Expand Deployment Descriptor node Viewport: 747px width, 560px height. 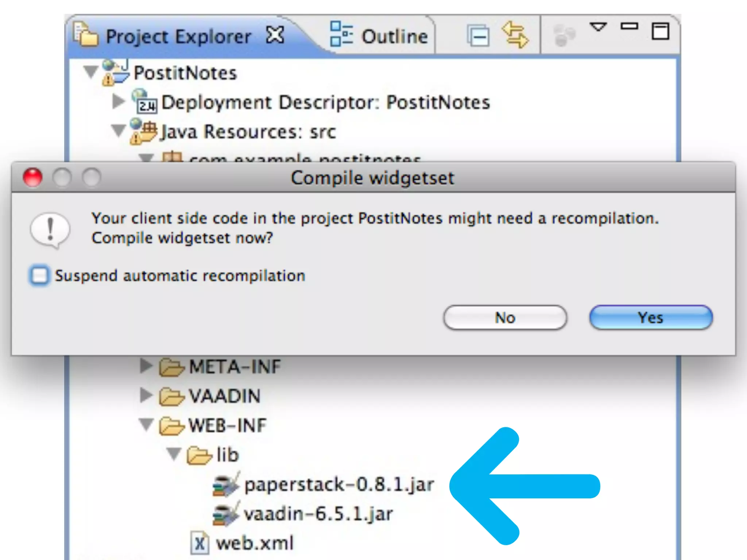(118, 102)
